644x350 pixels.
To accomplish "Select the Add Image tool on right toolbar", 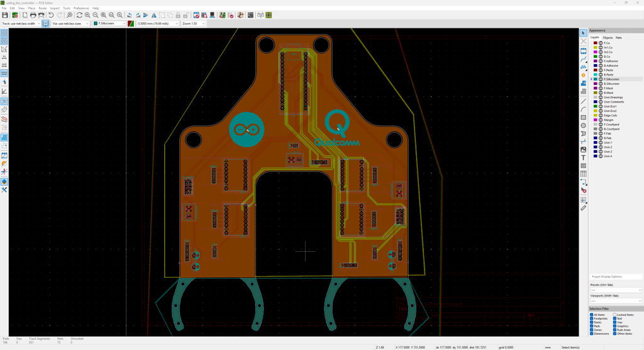I will [x=583, y=150].
